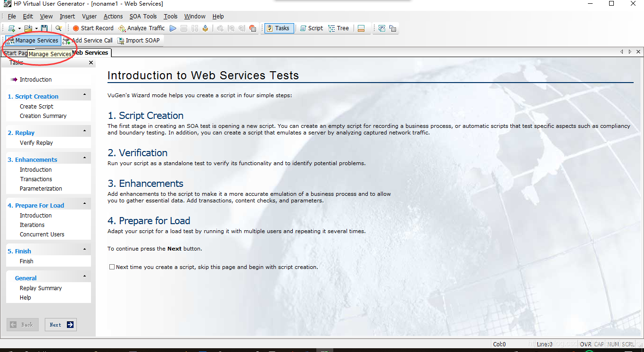Open the Insert menu
This screenshot has height=352, width=644.
click(67, 16)
